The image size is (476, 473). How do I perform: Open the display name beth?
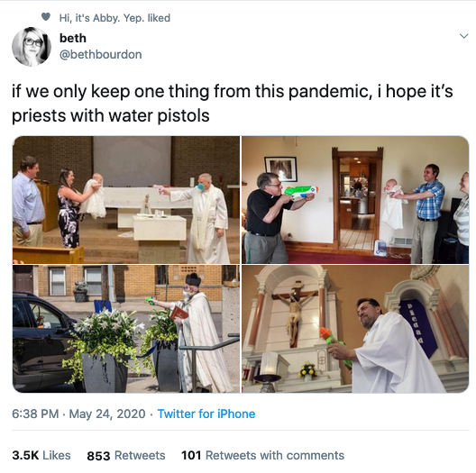pyautogui.click(x=73, y=38)
